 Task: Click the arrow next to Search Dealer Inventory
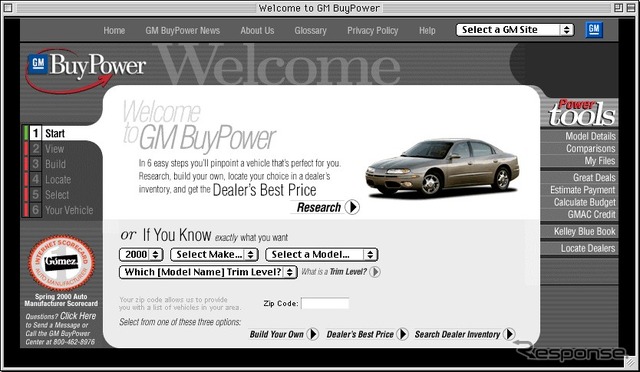(509, 334)
